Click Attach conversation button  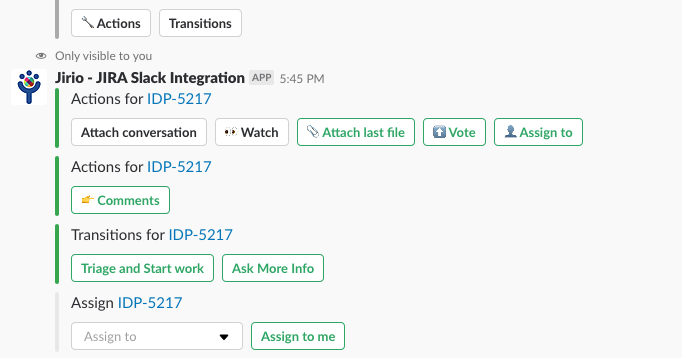tap(139, 132)
